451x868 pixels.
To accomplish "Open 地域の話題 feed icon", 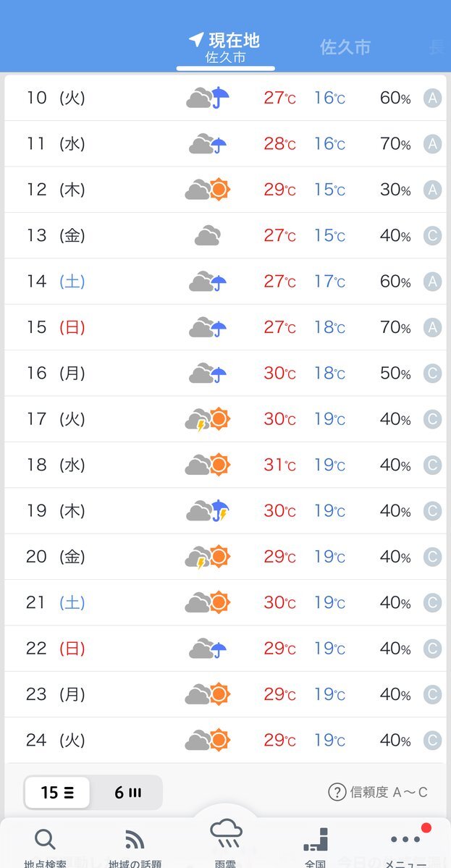I will point(135,840).
